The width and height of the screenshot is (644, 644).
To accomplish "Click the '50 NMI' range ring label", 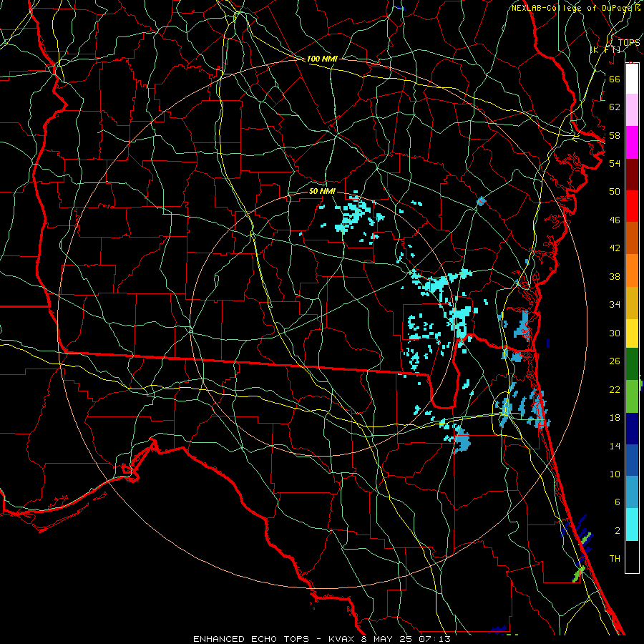I will (x=322, y=191).
